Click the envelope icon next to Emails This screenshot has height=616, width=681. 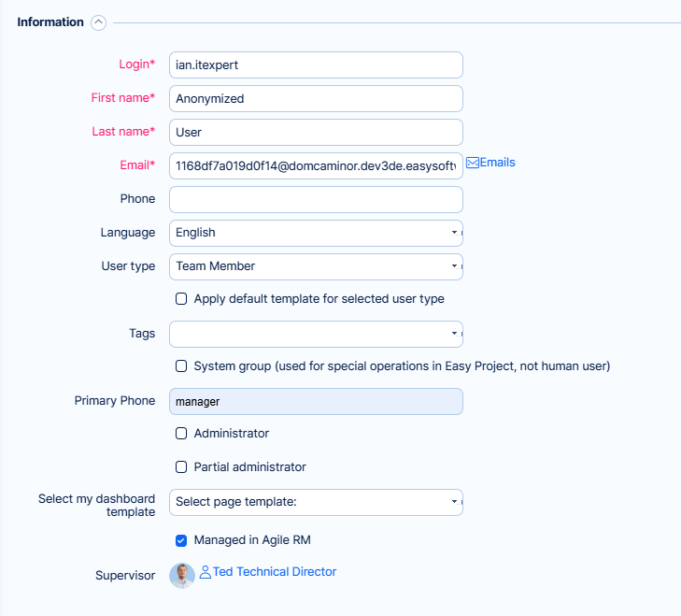coord(472,163)
